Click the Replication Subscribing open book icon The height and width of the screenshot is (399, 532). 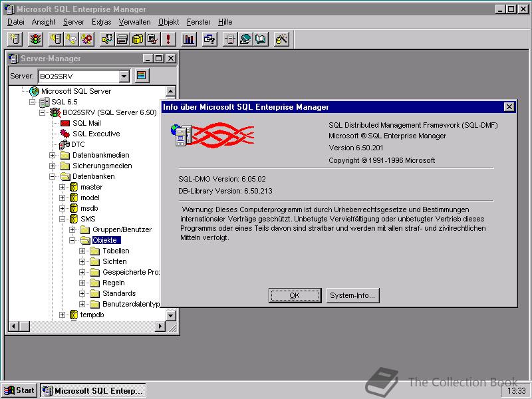click(261, 39)
